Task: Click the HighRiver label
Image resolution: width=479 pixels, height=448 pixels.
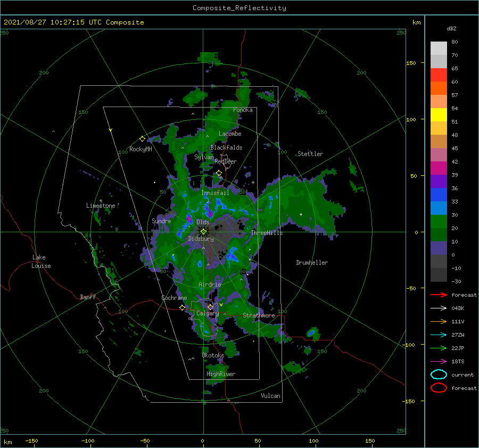Action: coord(221,374)
